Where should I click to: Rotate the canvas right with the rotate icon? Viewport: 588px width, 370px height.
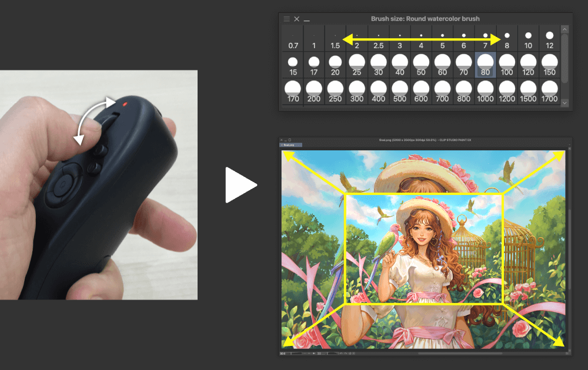click(345, 354)
